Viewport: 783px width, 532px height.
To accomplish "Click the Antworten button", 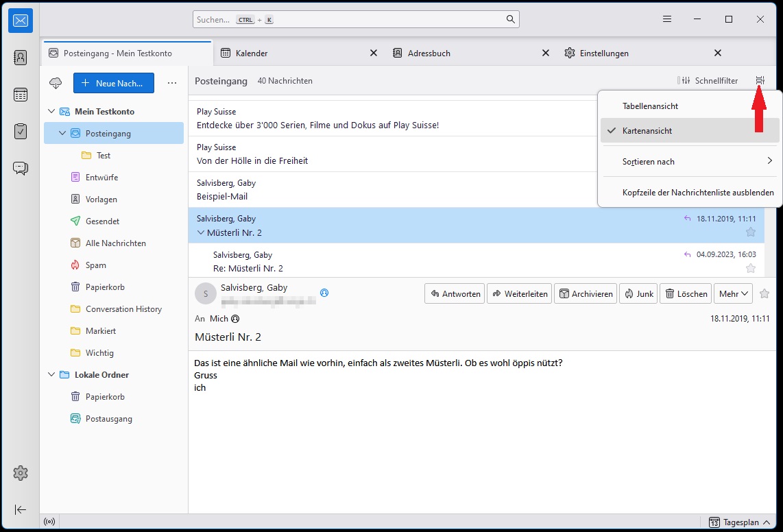I will pyautogui.click(x=454, y=293).
